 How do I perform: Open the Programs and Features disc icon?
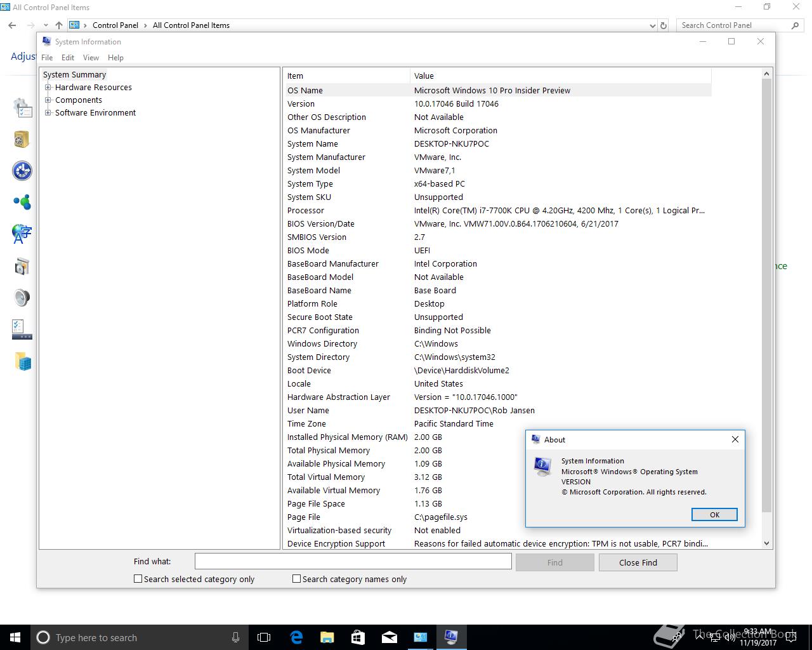click(22, 266)
